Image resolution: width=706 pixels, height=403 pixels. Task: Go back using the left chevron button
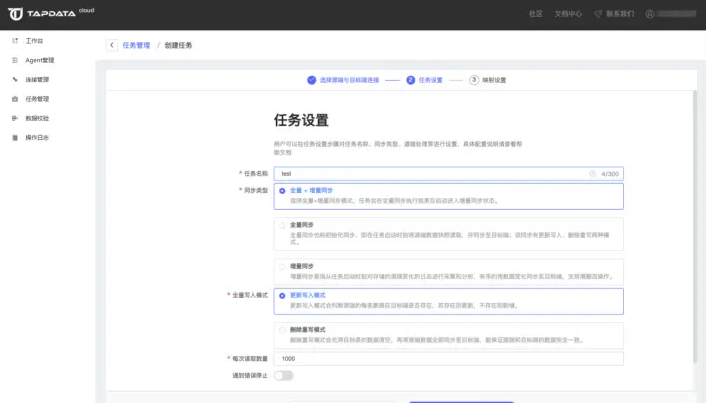coord(110,46)
